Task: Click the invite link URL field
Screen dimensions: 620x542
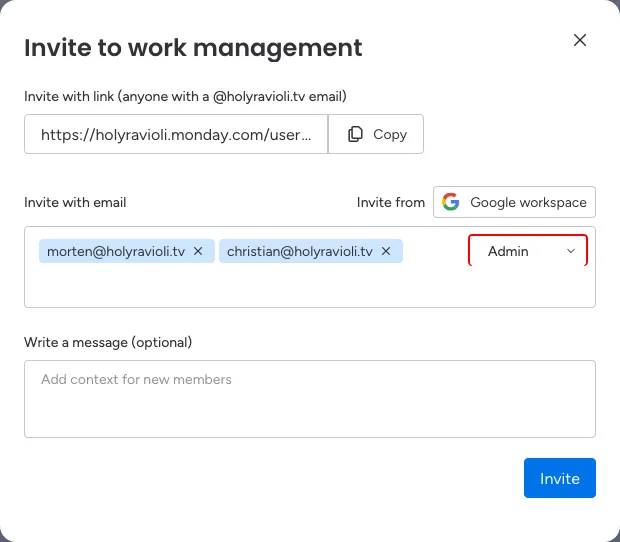Action: [x=176, y=134]
